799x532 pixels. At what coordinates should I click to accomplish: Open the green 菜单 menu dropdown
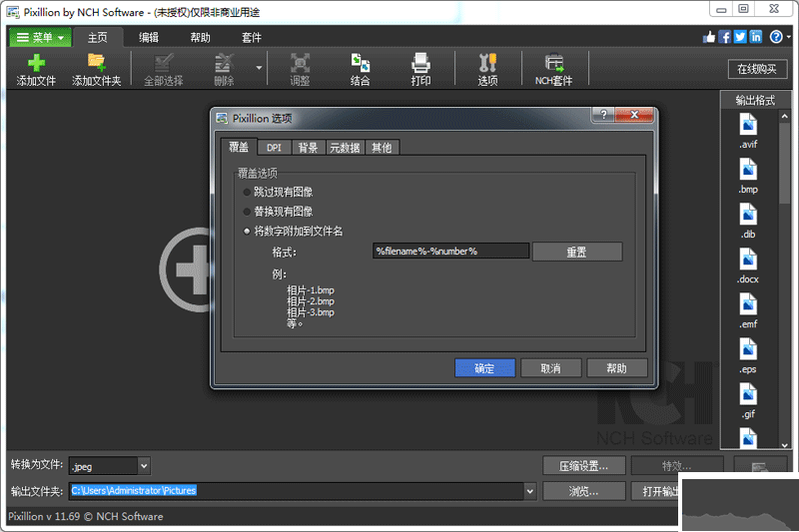(40, 37)
